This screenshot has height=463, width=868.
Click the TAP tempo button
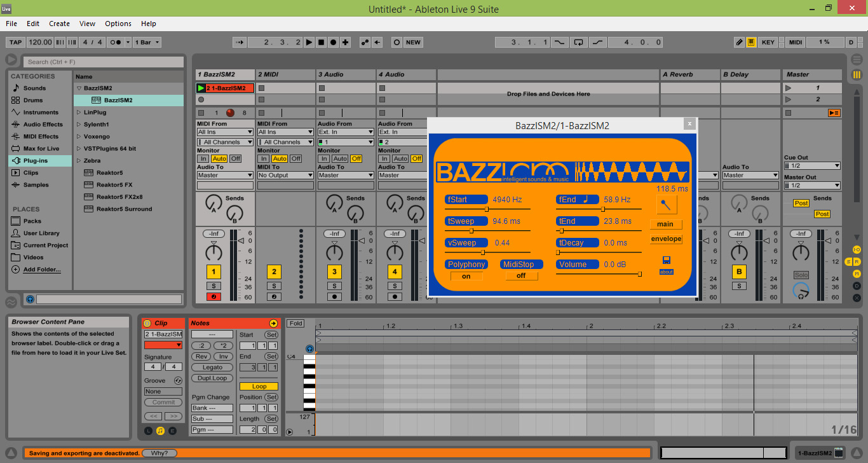coord(15,42)
